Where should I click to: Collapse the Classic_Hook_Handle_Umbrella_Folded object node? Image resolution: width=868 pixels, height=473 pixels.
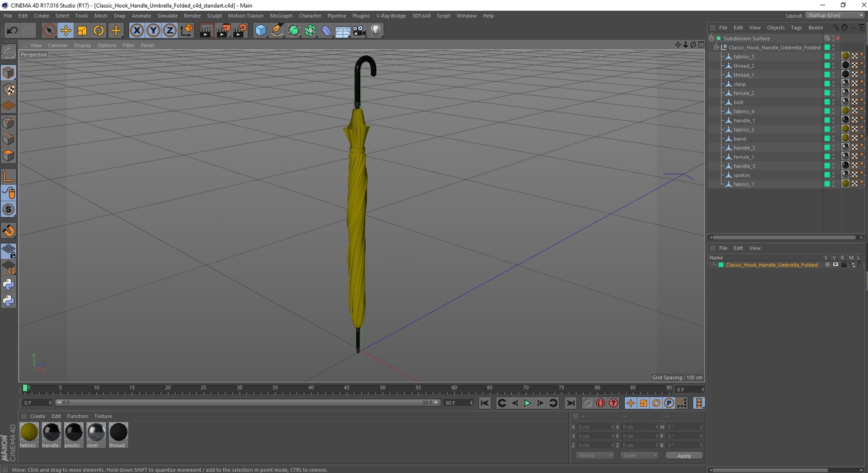717,47
